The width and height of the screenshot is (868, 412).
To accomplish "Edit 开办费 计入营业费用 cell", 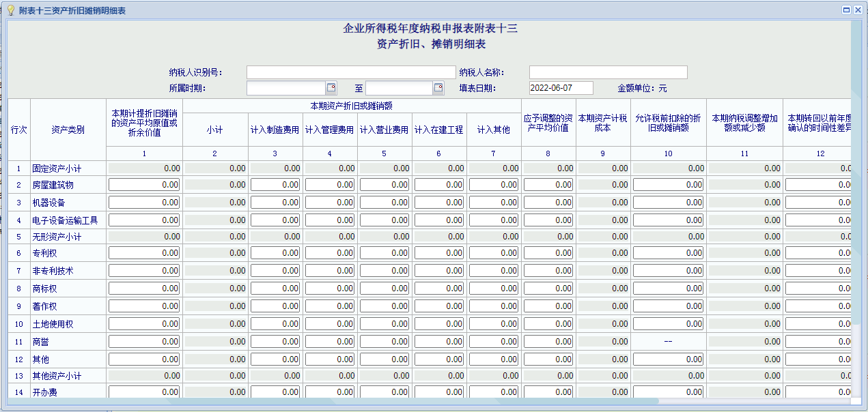I will click(384, 392).
